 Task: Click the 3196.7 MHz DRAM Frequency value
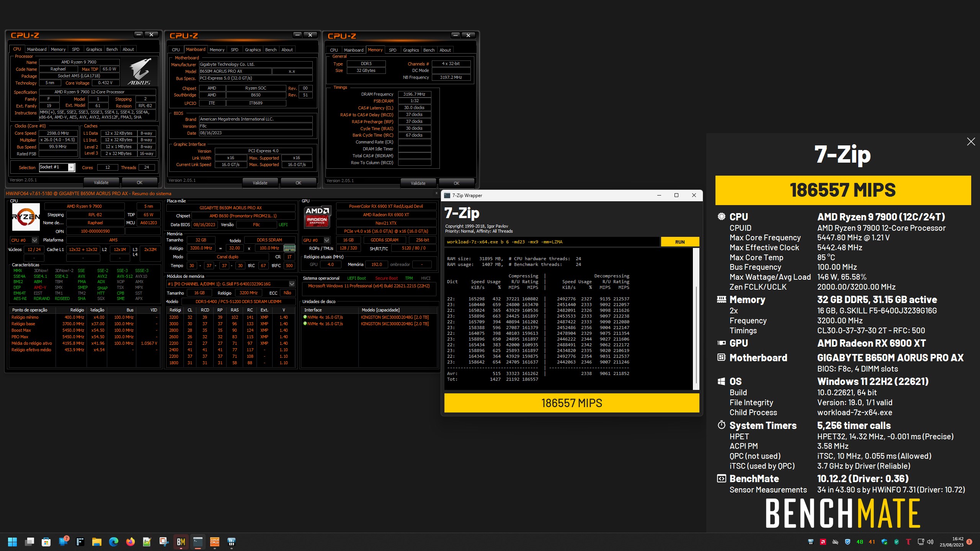(414, 94)
